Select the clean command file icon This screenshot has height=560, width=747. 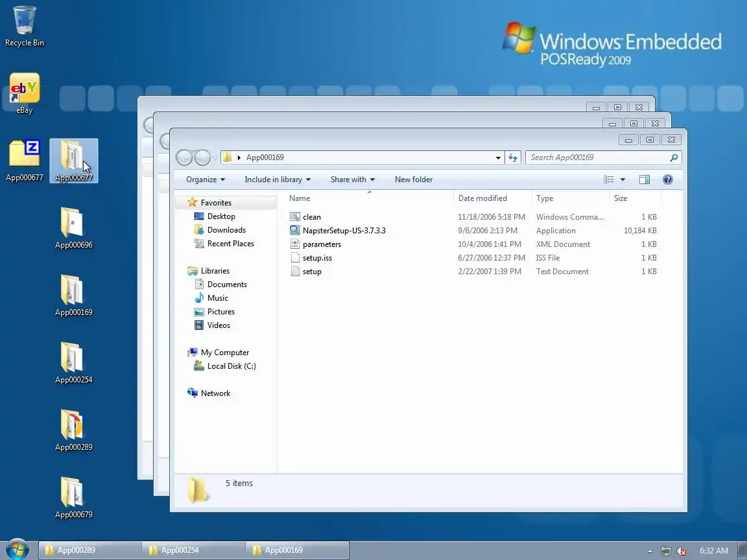295,216
